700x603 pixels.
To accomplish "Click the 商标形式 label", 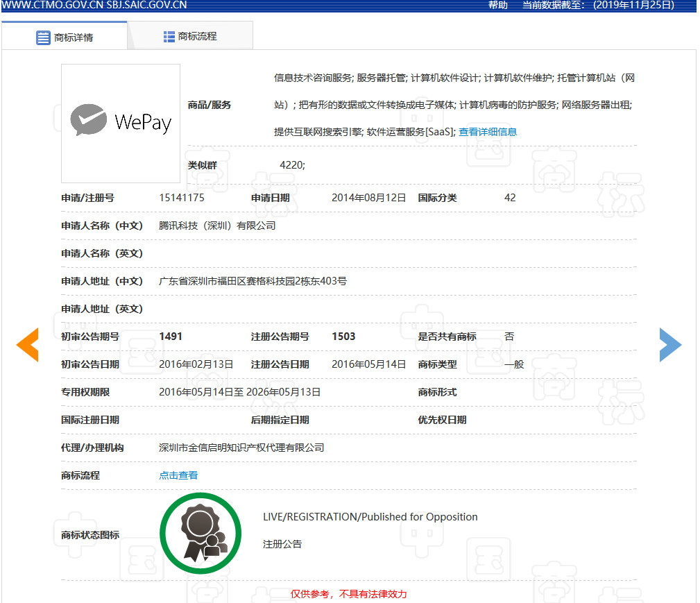I will click(x=437, y=392).
